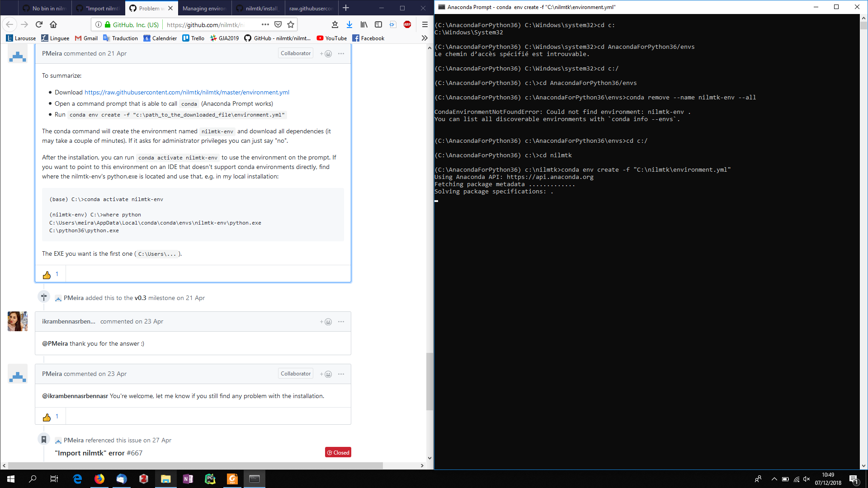Open the Anaconda Prompt from the taskbar
Image resolution: width=868 pixels, height=488 pixels.
[x=255, y=479]
